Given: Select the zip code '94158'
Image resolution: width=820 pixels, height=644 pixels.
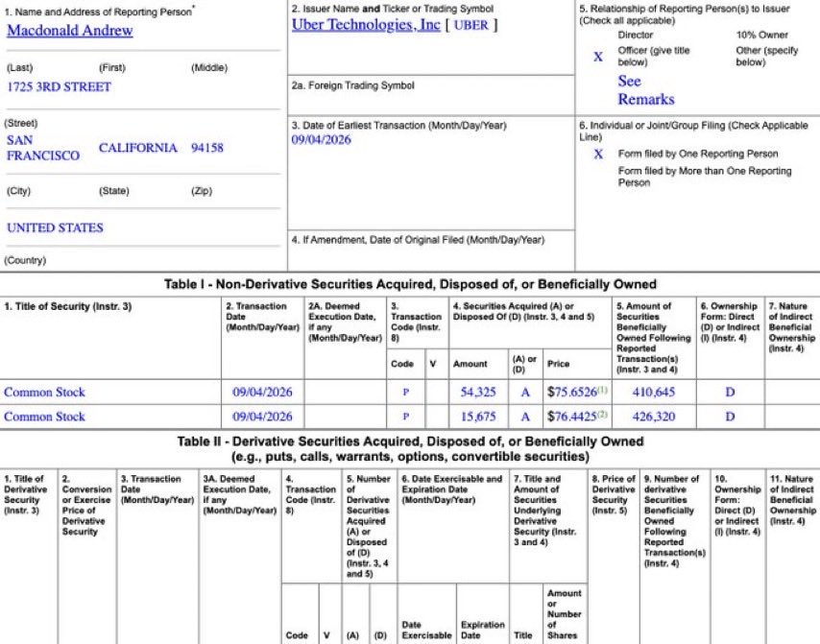Looking at the screenshot, I should coord(207,148).
